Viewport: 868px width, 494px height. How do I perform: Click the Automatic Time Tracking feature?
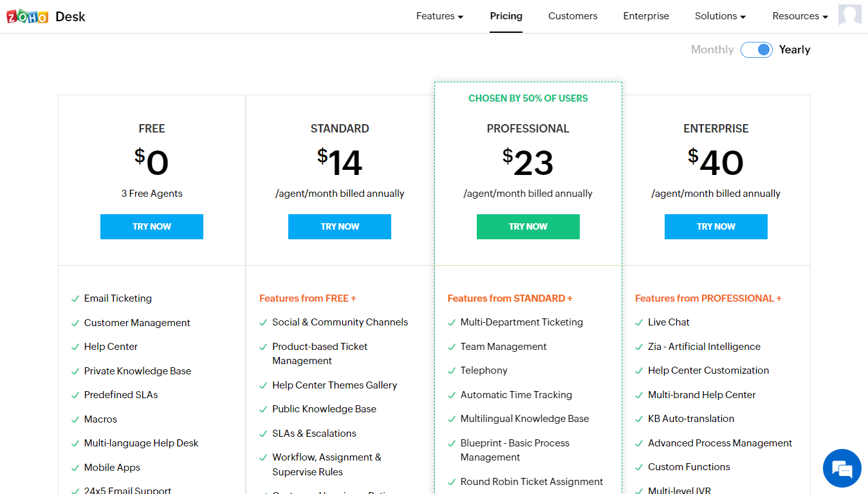coord(516,395)
